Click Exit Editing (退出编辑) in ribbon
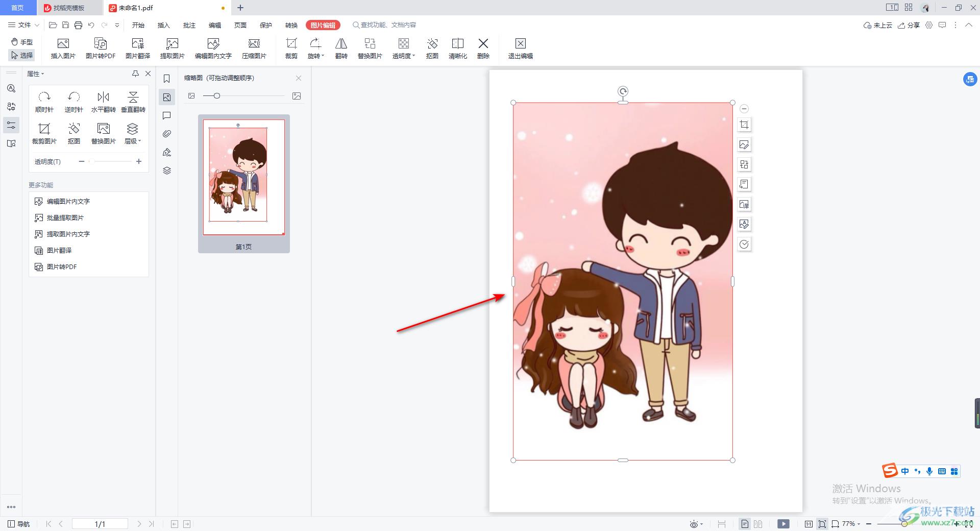Screen dimensions: 980x531 pyautogui.click(x=520, y=49)
